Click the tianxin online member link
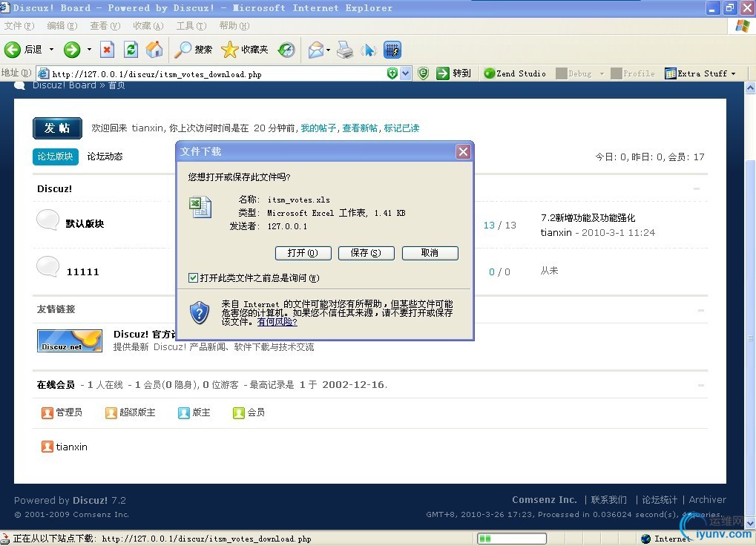Screen dimensions: 756x546 click(x=71, y=447)
